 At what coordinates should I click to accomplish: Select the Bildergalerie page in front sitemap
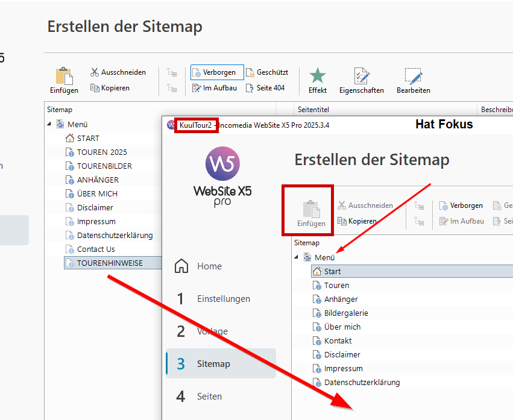point(345,313)
